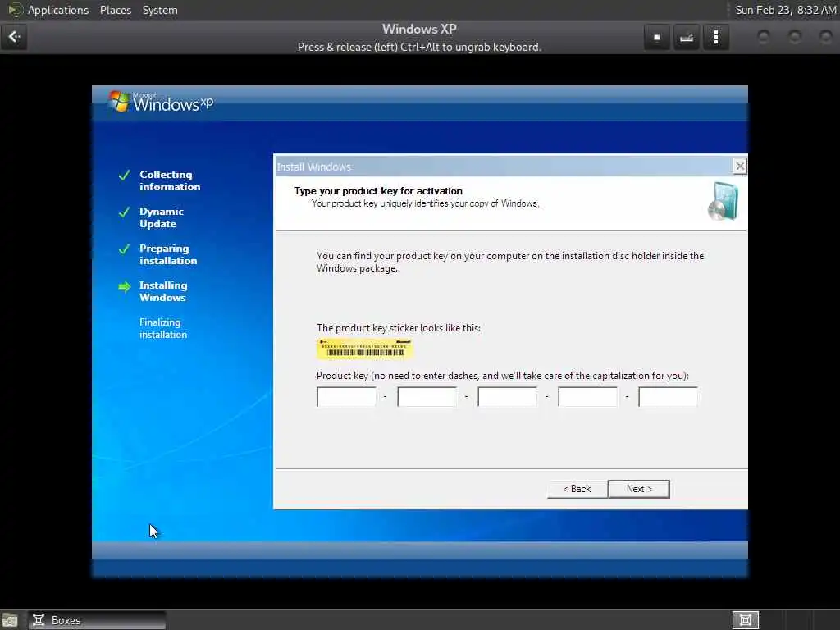Click the 'Collecting information' step
The height and width of the screenshot is (630, 840).
pos(170,180)
